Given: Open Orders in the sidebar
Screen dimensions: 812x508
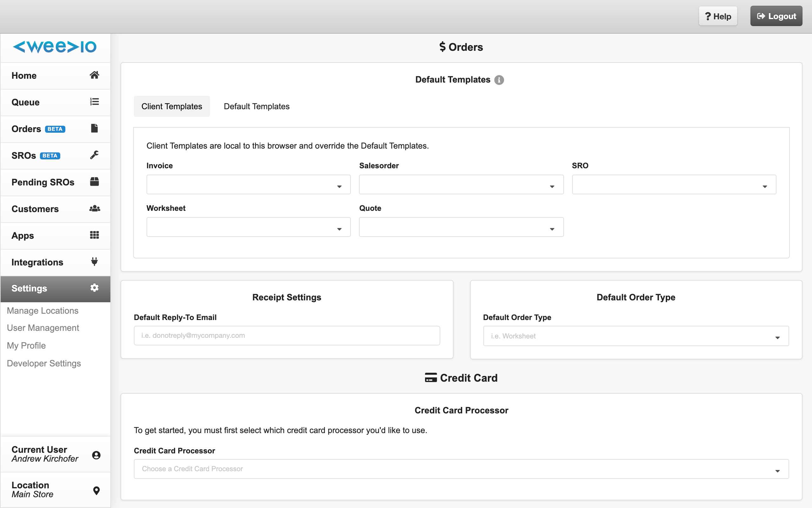Looking at the screenshot, I should point(56,129).
